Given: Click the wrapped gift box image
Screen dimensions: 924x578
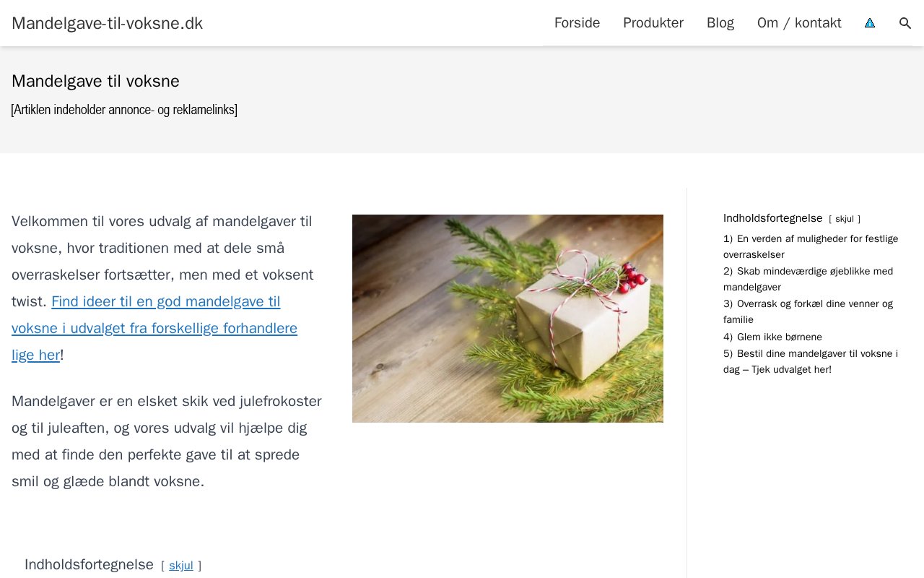Looking at the screenshot, I should 507,319.
